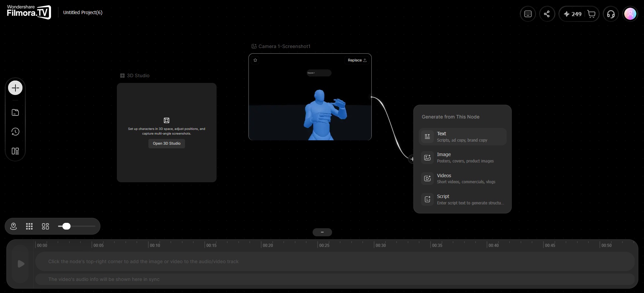Adjust the canvas zoom slider handle

(66, 226)
